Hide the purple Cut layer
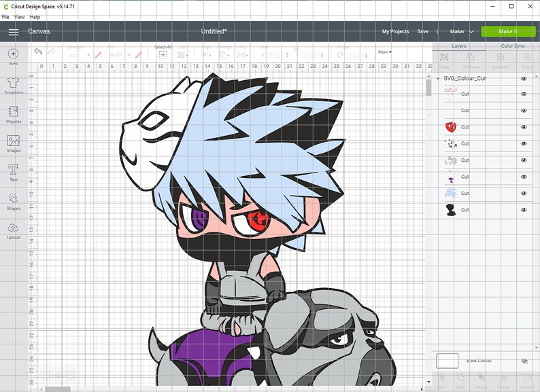The width and height of the screenshot is (540, 392). click(x=524, y=177)
